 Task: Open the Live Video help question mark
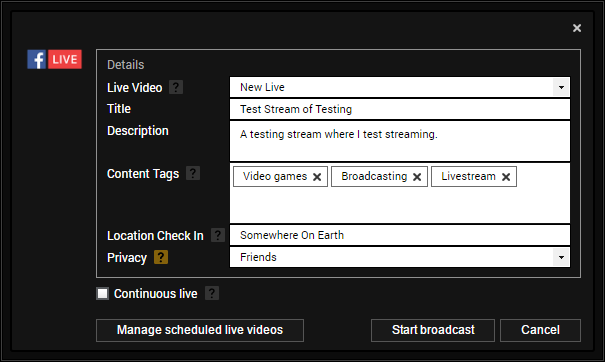point(176,87)
